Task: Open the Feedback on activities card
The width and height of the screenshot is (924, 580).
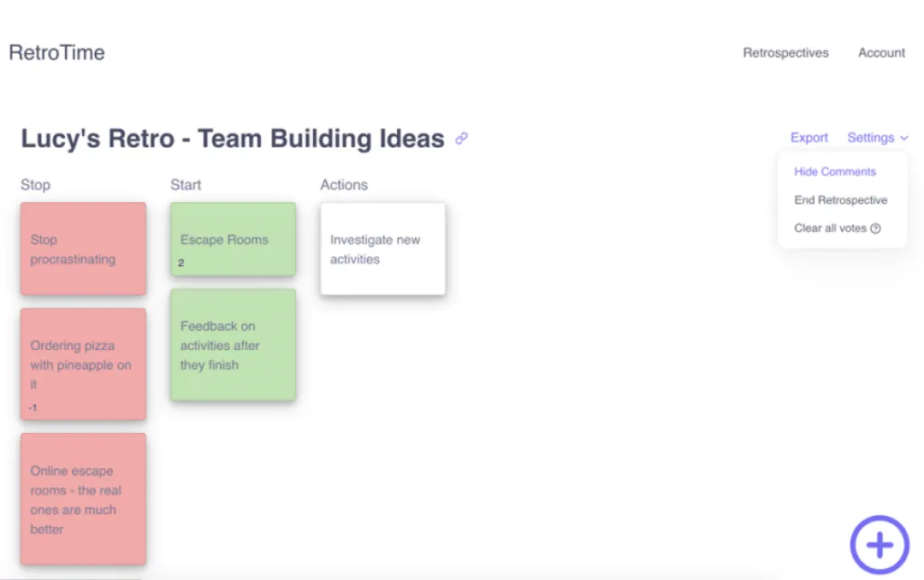Action: tap(233, 345)
